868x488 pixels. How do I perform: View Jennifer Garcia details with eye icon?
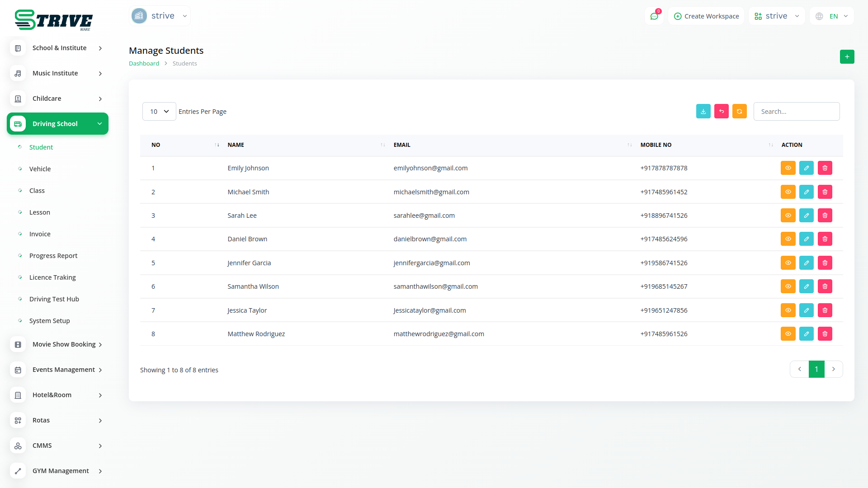pos(788,263)
